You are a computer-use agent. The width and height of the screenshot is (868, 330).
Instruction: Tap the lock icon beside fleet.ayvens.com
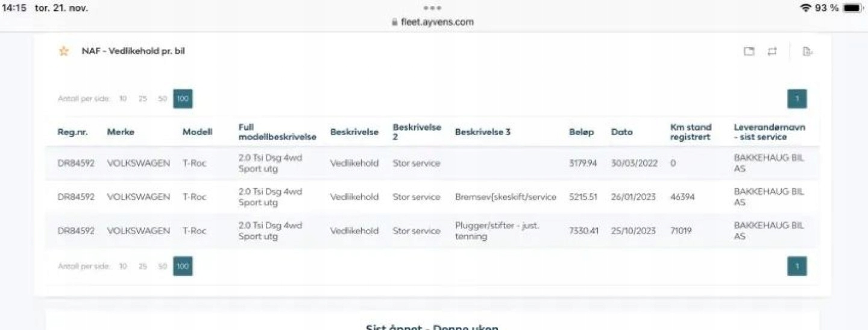395,22
